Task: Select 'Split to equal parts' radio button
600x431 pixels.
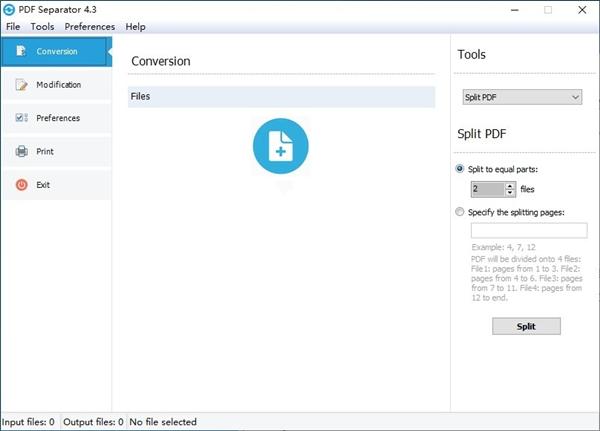Action: pos(460,169)
